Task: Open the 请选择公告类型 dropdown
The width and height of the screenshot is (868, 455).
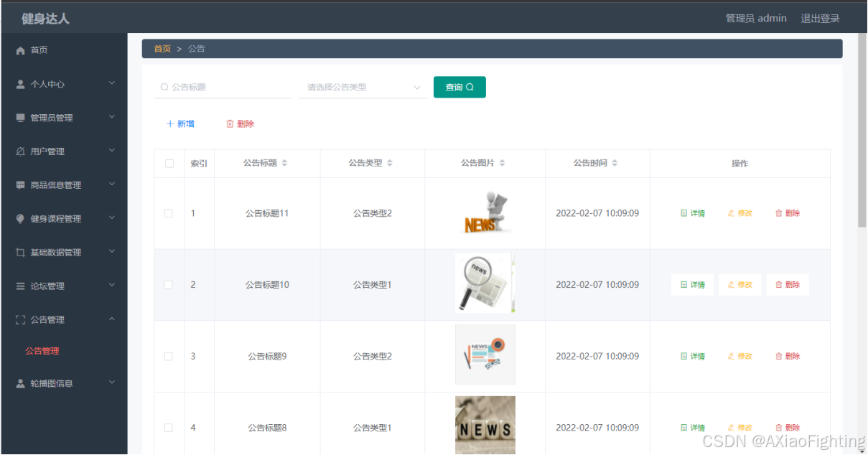Action: tap(363, 88)
